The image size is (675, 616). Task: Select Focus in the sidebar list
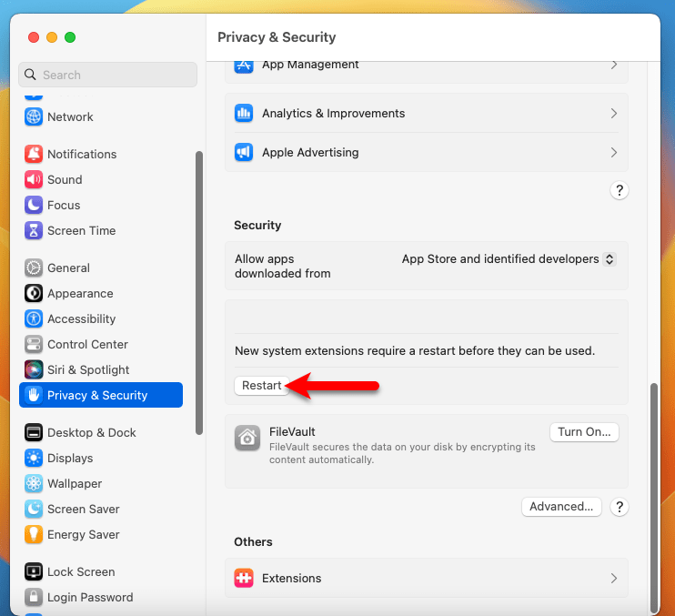[x=64, y=205]
